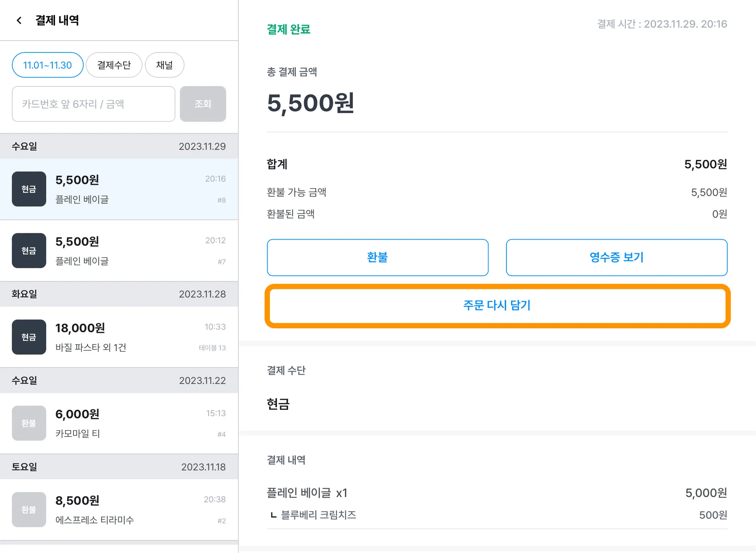This screenshot has width=756, height=553.
Task: Click the 현금 badge on the 18,000원 payment
Action: [29, 337]
